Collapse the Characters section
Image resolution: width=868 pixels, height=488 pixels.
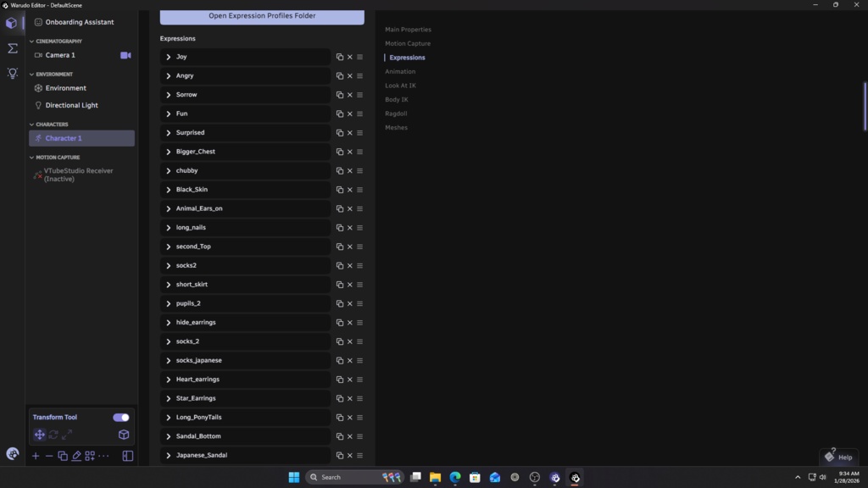pos(48,125)
